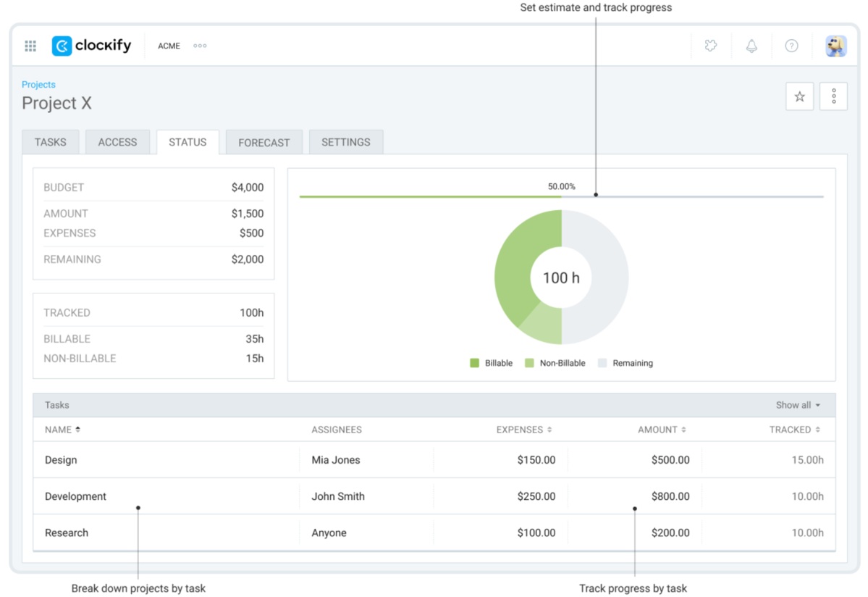Click the Remaining legend color swatch
The width and height of the screenshot is (868, 597).
pyautogui.click(x=602, y=363)
